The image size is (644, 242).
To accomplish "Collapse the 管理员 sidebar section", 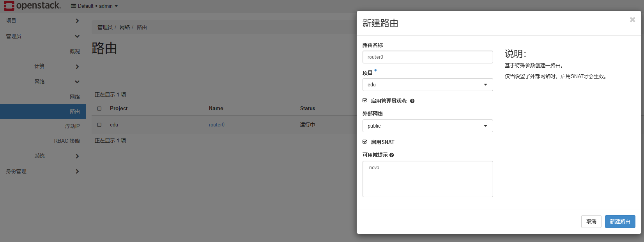I will click(x=77, y=36).
